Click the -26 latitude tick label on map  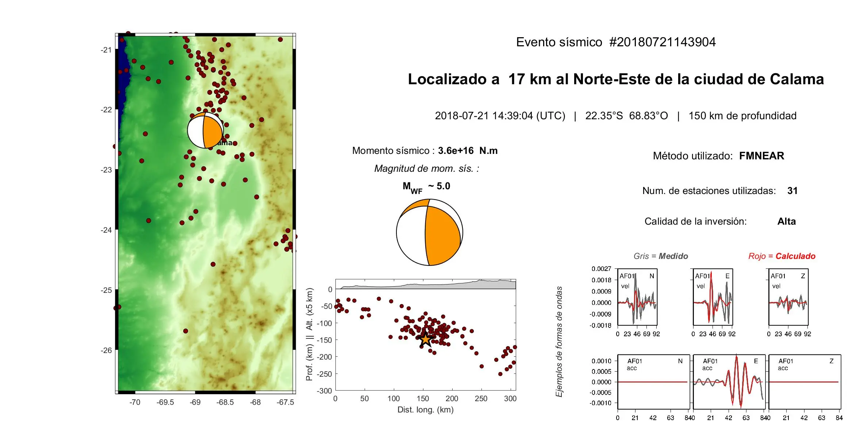[x=106, y=350]
